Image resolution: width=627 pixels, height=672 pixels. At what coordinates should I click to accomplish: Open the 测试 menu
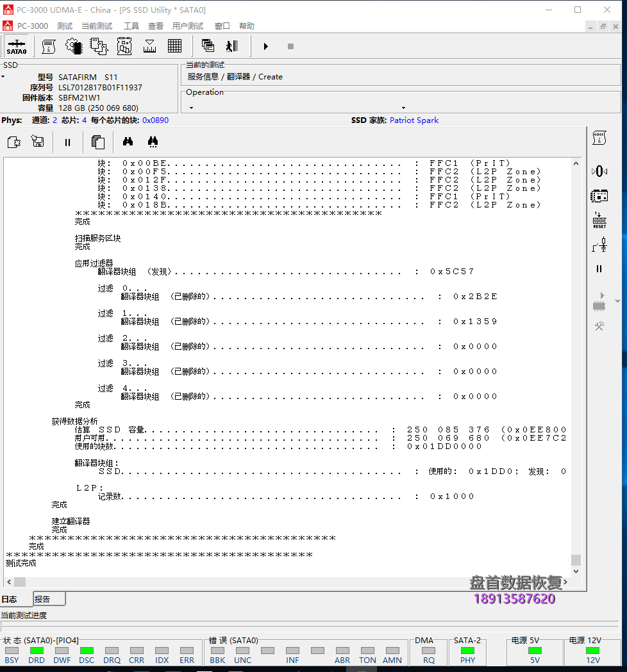(x=65, y=26)
